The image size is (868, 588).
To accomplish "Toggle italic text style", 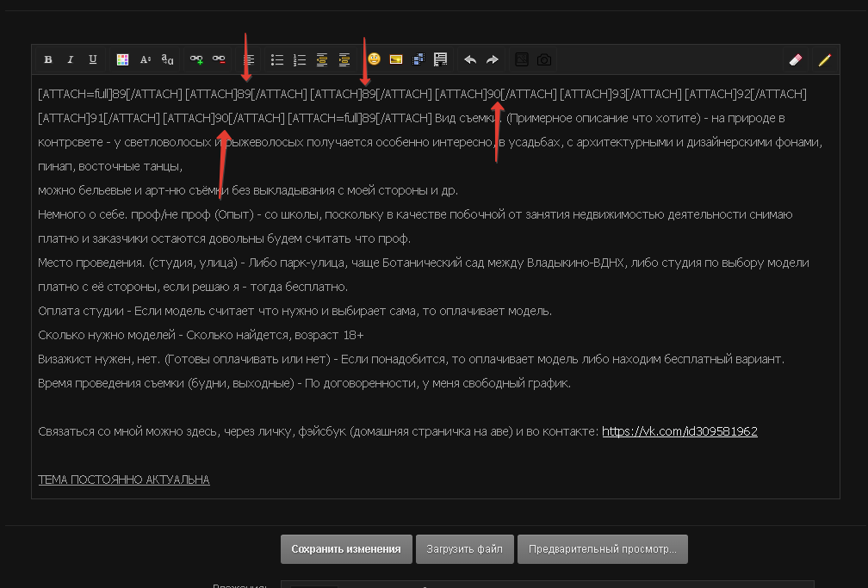I will point(71,59).
